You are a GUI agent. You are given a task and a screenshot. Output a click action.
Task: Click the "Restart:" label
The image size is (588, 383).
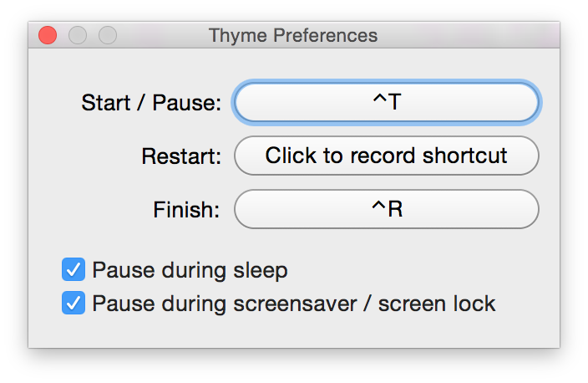point(181,156)
